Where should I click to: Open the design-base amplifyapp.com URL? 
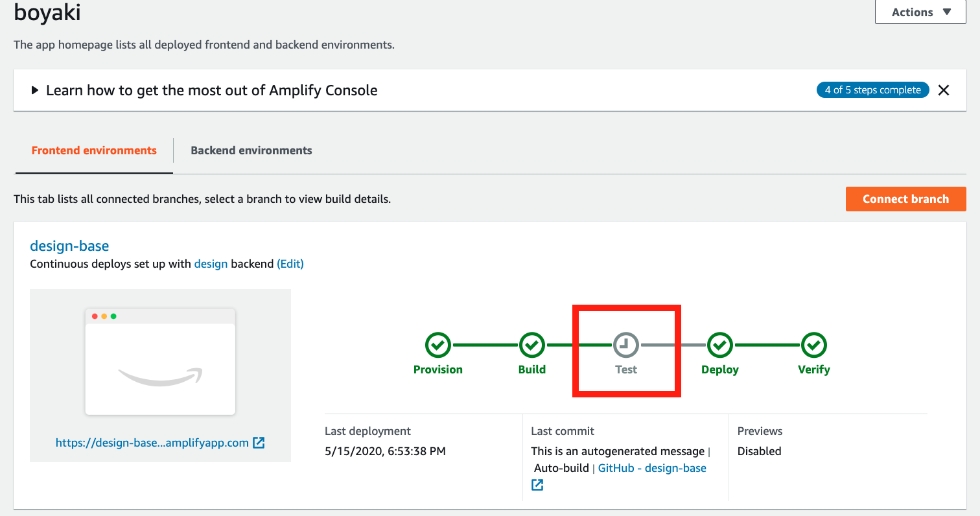tap(152, 443)
